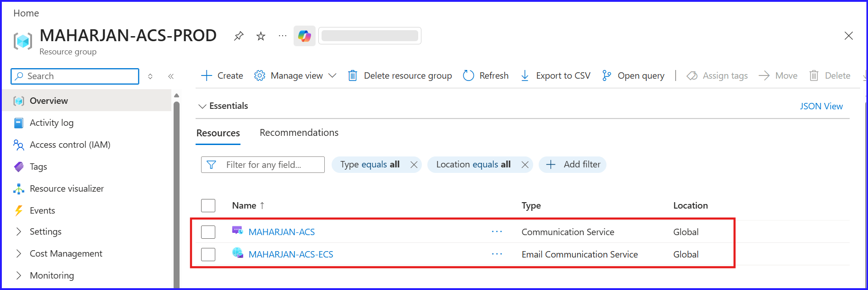Go to Home breadcrumb
This screenshot has width=868, height=290.
pyautogui.click(x=26, y=13)
